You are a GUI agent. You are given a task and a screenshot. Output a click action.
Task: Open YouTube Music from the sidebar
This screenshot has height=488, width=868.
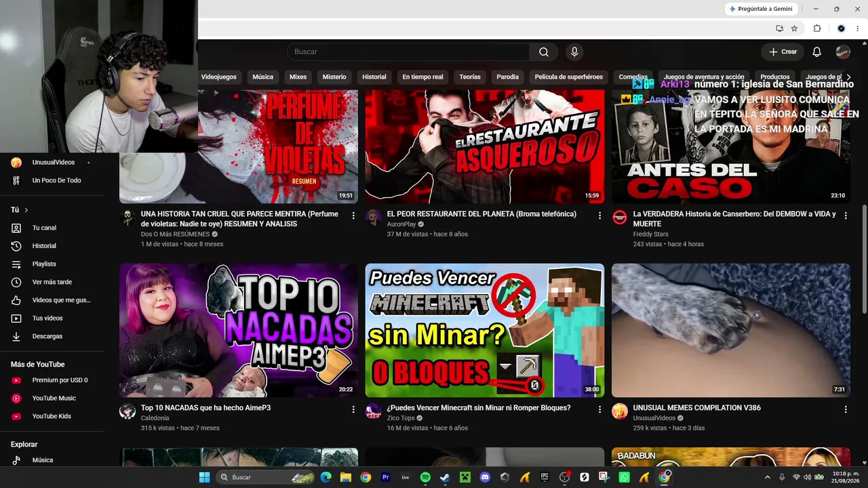pyautogui.click(x=52, y=399)
